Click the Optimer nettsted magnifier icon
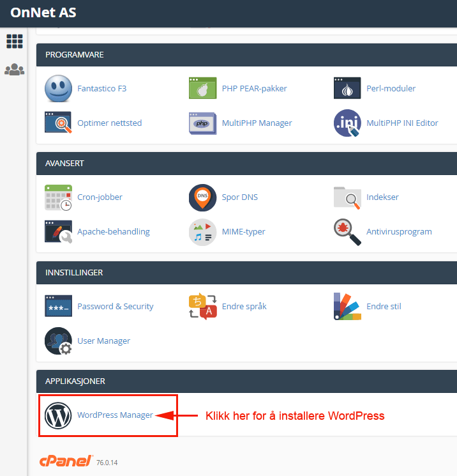457x476 pixels. pyautogui.click(x=58, y=122)
